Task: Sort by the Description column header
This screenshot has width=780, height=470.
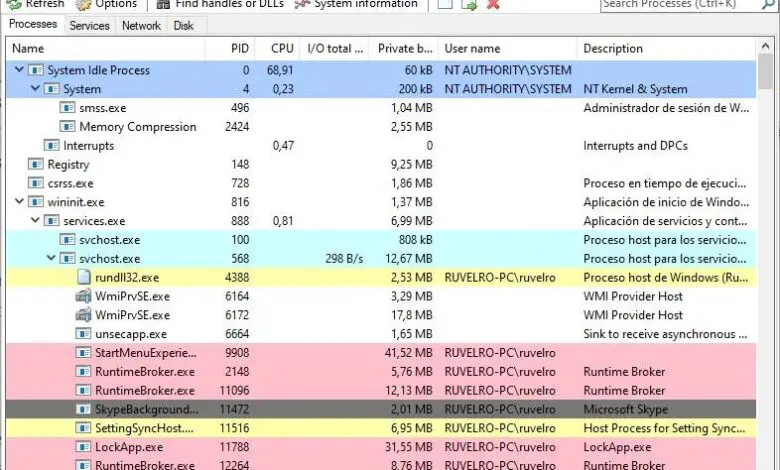Action: click(x=667, y=48)
